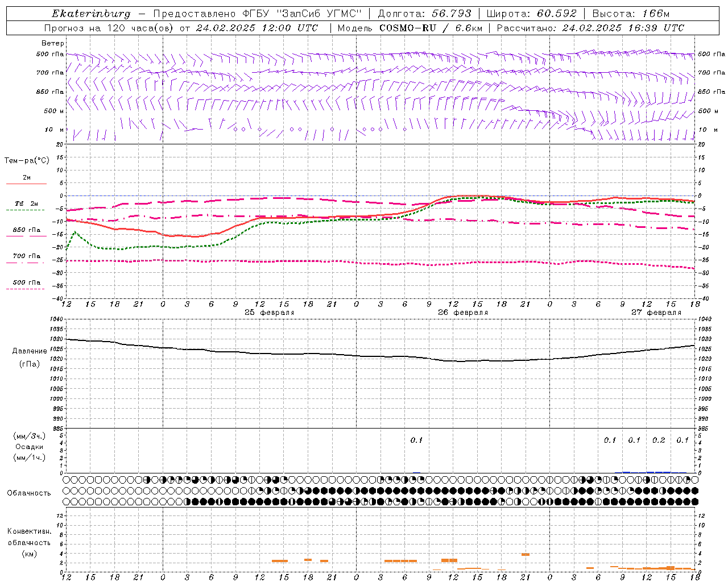728x582 pixels.
Task: Click the (км) convective height unit label
Action: 29,554
